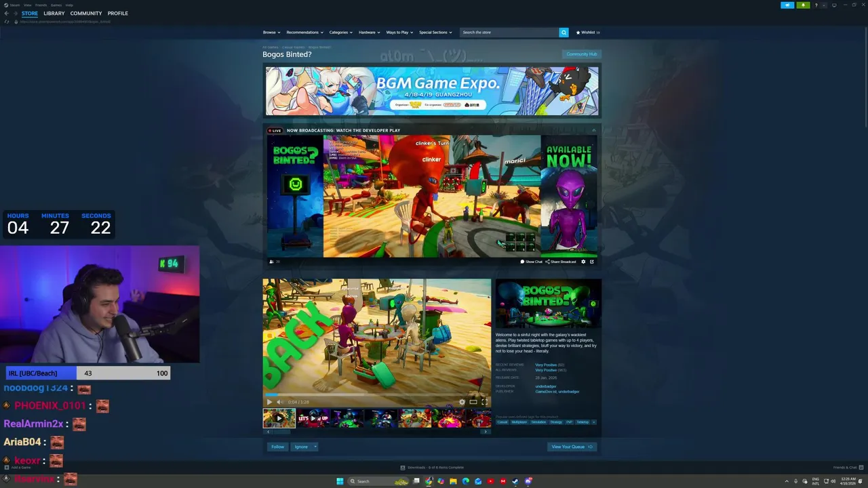Image resolution: width=868 pixels, height=488 pixels.
Task: Open the Help menu
Action: coord(69,5)
